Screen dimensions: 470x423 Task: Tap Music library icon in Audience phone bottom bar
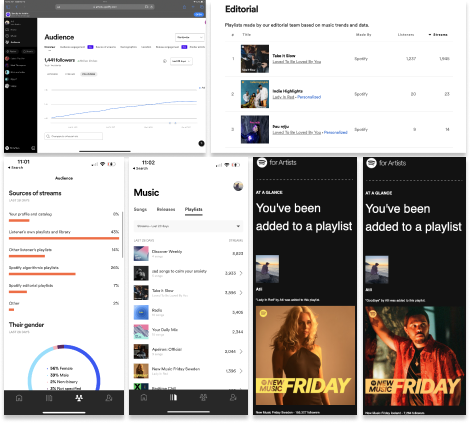(49, 398)
